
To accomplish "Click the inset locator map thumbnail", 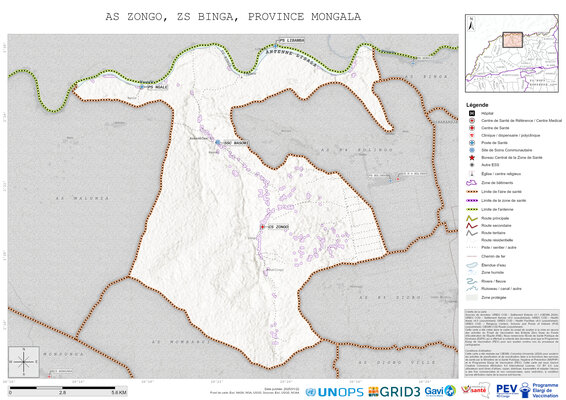I will point(512,53).
